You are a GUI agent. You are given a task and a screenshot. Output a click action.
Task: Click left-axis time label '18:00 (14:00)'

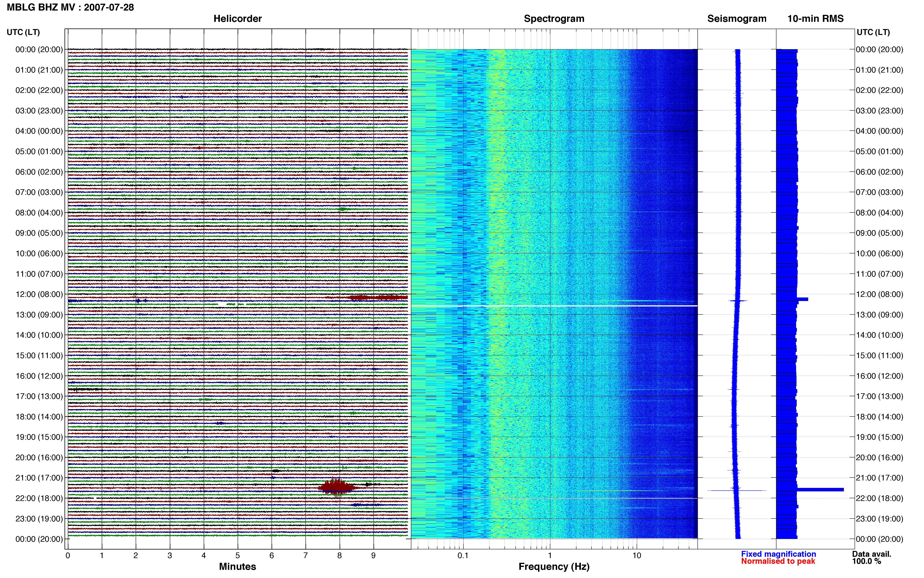pyautogui.click(x=39, y=417)
